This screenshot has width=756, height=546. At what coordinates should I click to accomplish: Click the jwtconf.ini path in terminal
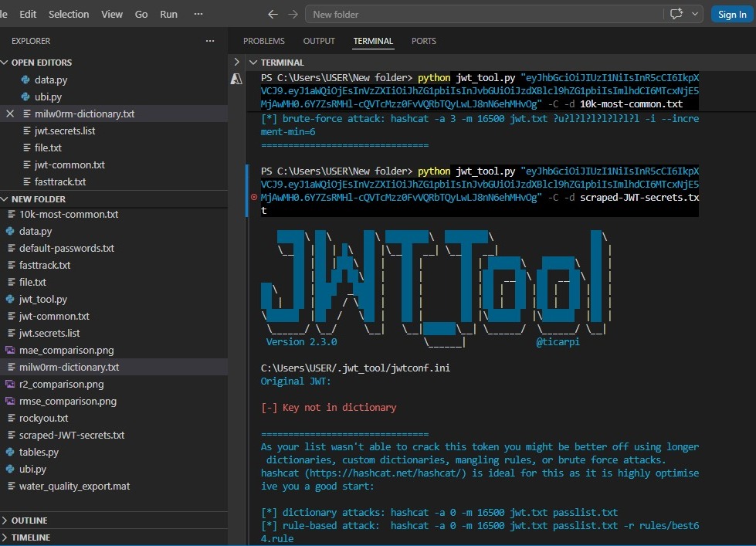[x=355, y=368]
